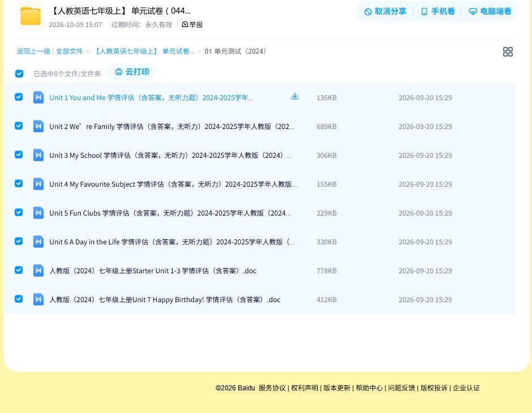Open 【人教英语七年级上】单元试卷 breadcrumb
Image resolution: width=532 pixels, height=413 pixels.
[144, 51]
